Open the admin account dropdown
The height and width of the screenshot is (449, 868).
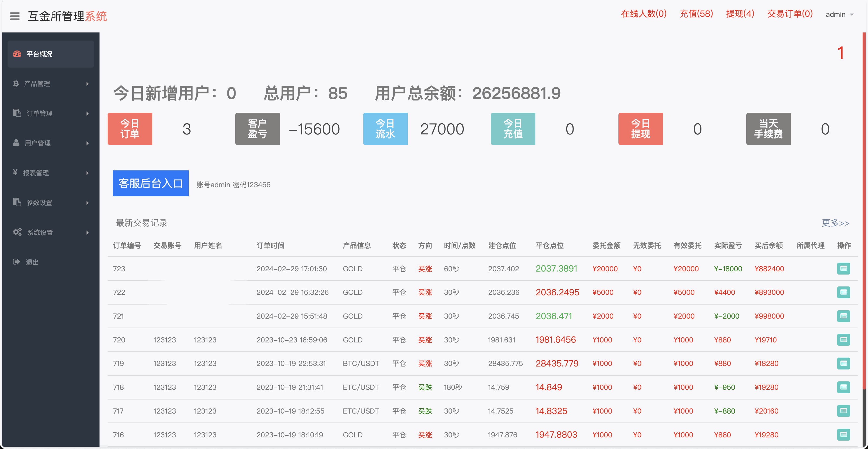[839, 14]
